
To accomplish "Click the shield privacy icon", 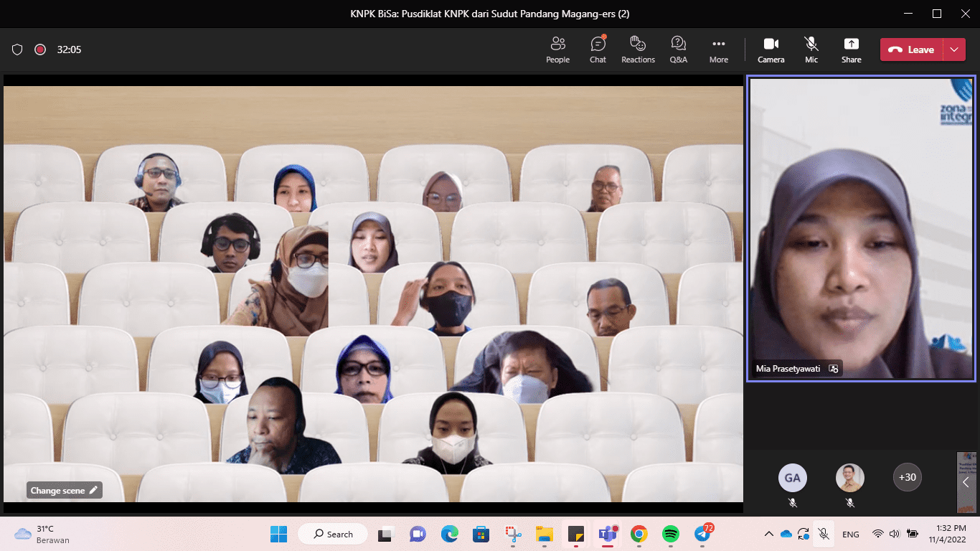I will point(17,50).
